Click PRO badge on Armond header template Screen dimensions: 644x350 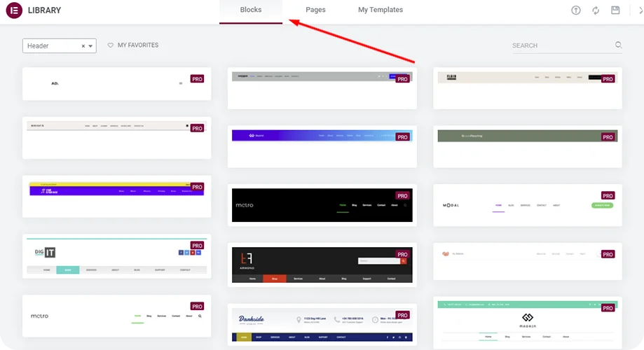(402, 255)
